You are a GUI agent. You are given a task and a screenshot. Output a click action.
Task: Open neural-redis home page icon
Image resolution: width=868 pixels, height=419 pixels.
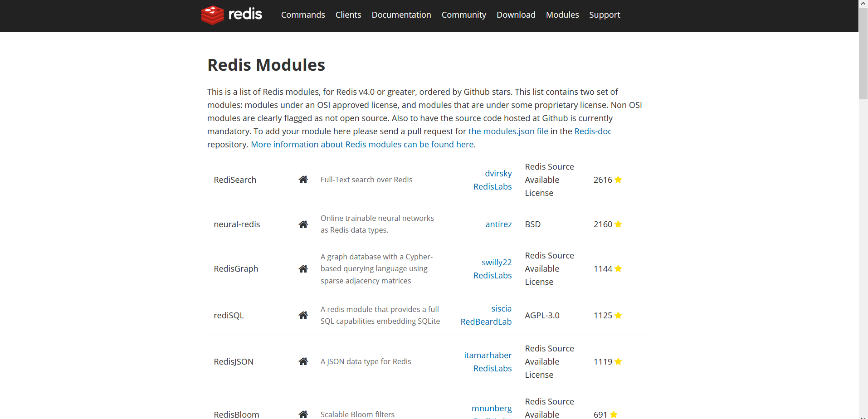point(303,224)
